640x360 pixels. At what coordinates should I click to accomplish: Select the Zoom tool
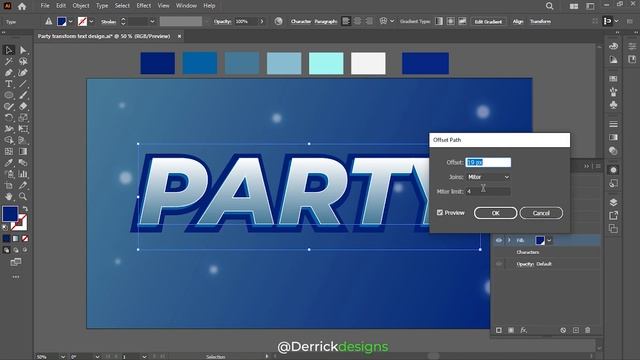pyautogui.click(x=23, y=196)
